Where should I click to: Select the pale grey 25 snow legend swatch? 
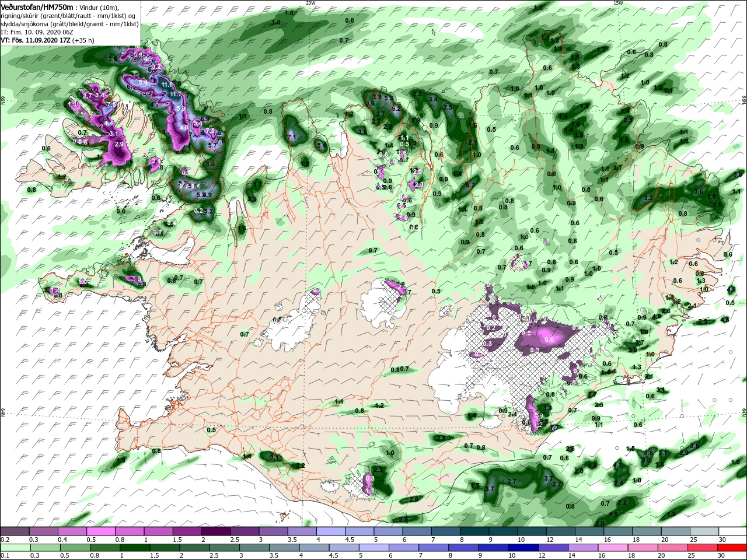[x=704, y=531]
